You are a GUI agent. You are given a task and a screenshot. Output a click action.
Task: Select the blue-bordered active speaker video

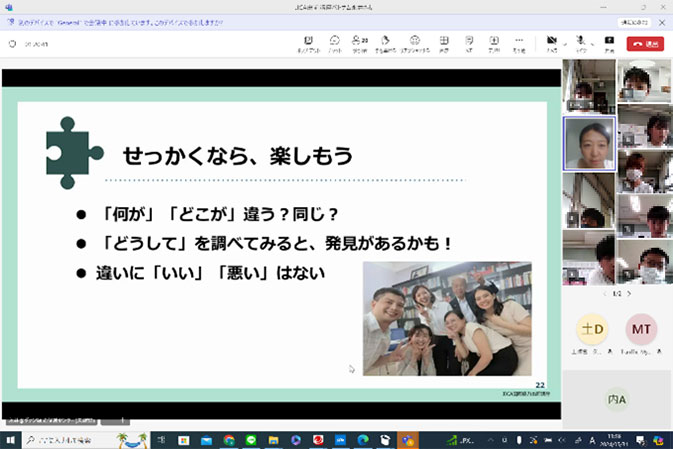tap(589, 143)
